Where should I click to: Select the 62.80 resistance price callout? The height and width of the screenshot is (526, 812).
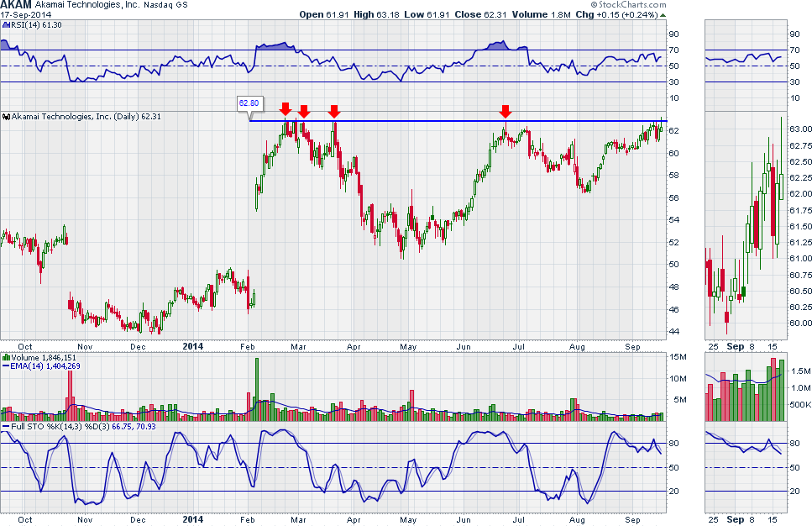point(250,103)
